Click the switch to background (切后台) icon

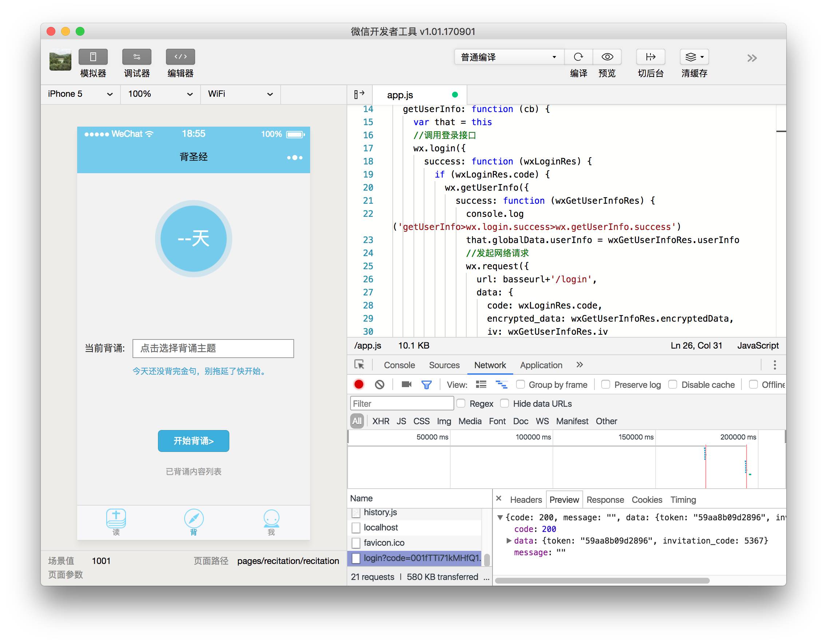[x=650, y=57]
